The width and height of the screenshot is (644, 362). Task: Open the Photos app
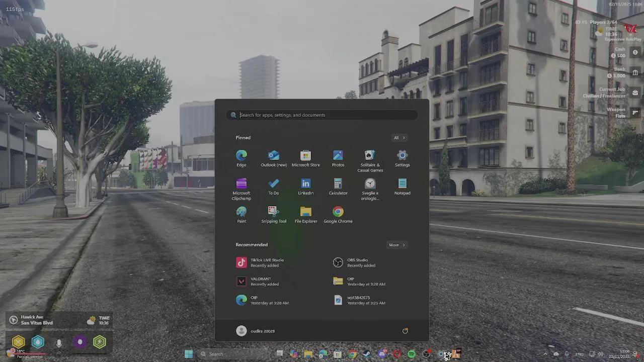point(338,158)
